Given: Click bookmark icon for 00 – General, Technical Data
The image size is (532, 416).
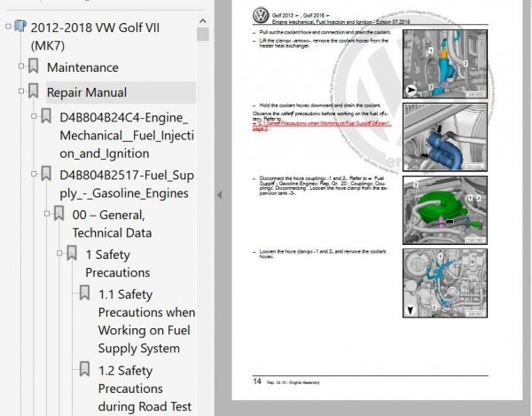Looking at the screenshot, I should (59, 213).
